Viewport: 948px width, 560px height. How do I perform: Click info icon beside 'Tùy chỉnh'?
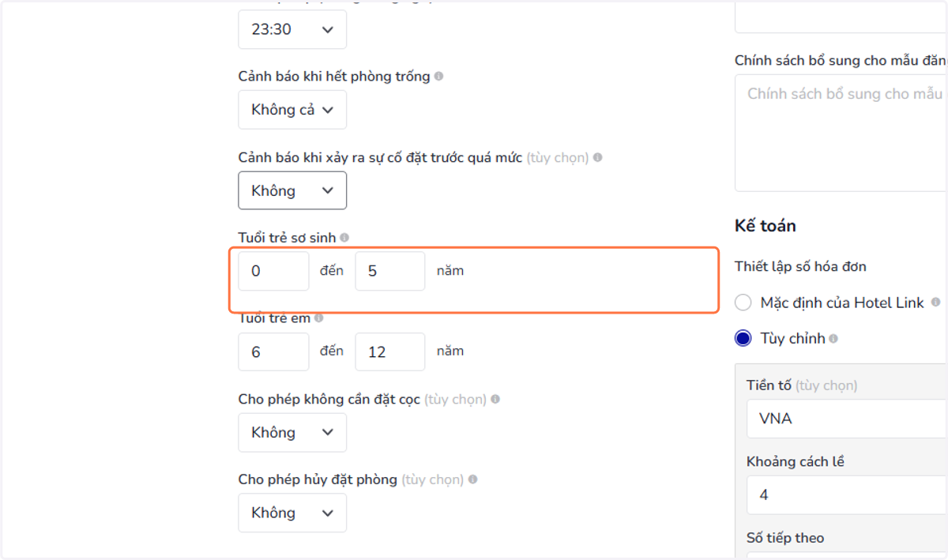pyautogui.click(x=833, y=338)
